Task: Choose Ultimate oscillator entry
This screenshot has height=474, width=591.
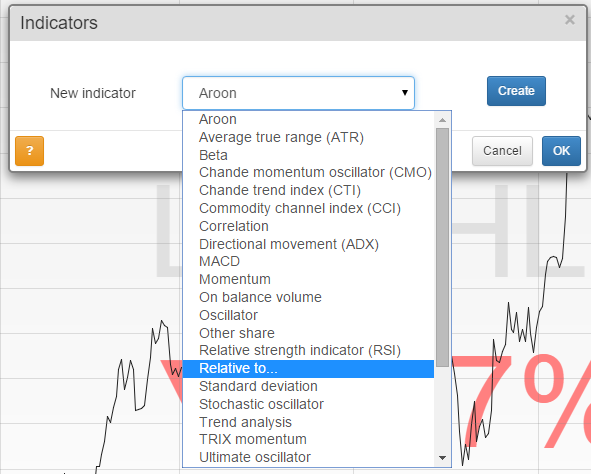Action: point(308,457)
